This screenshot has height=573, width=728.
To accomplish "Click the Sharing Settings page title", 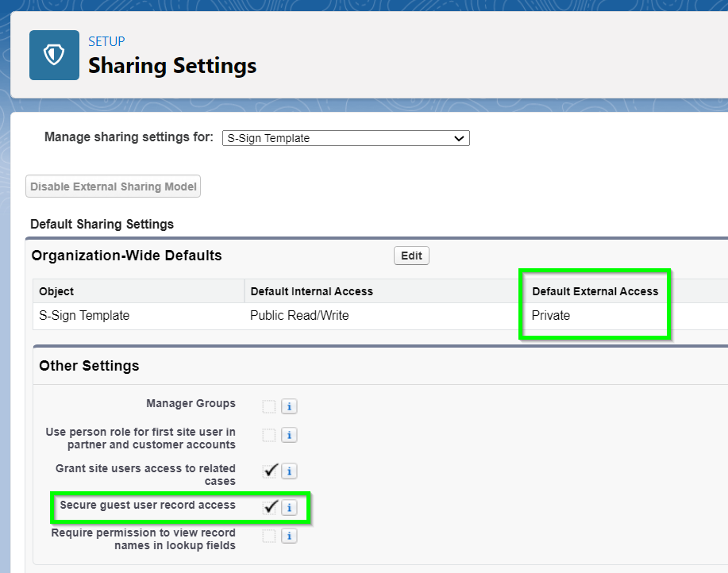I will 172,65.
